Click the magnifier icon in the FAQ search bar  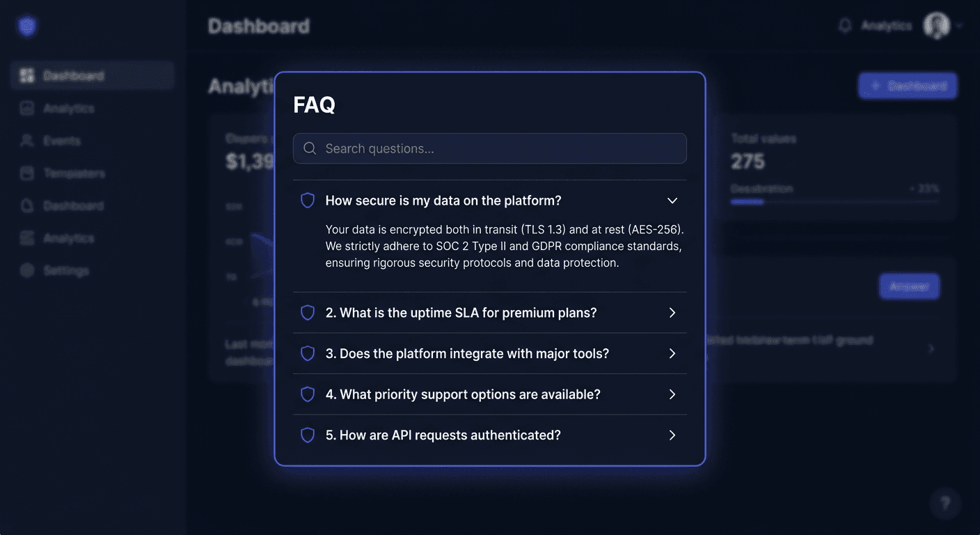point(309,148)
